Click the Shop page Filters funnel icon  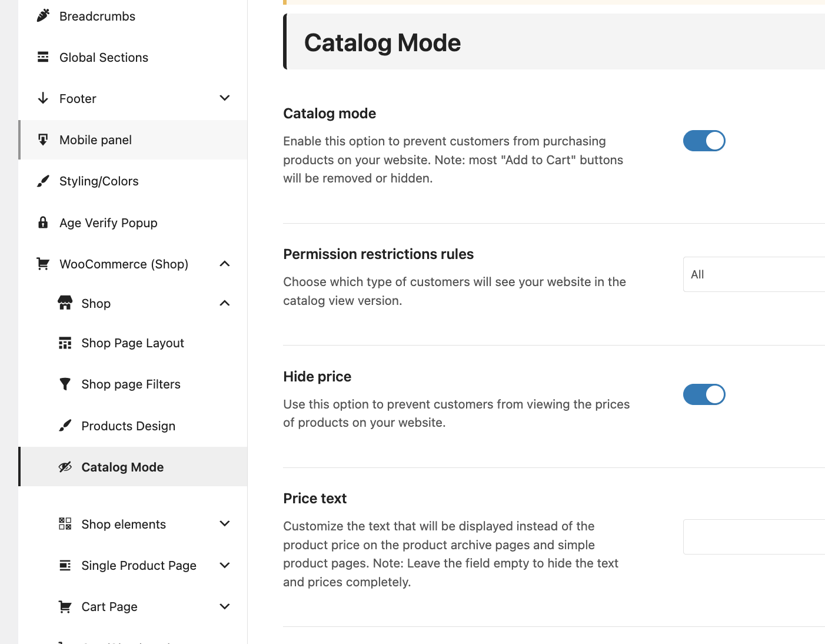click(65, 384)
